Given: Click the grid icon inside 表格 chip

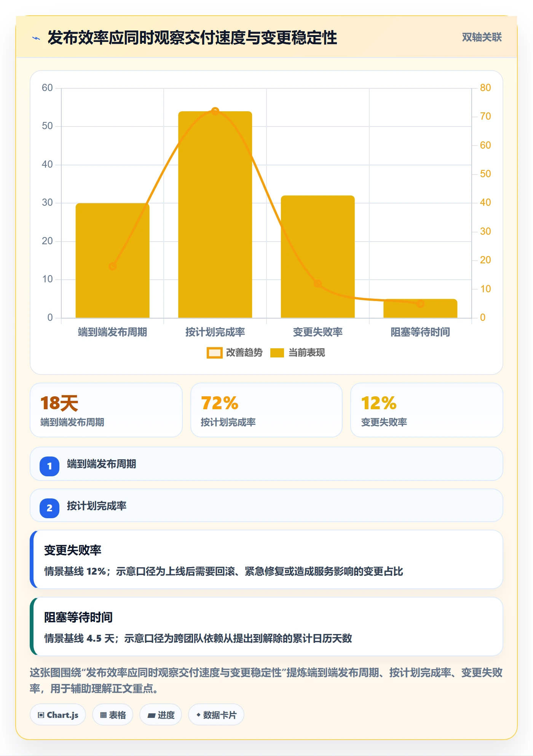Looking at the screenshot, I should tap(103, 715).
